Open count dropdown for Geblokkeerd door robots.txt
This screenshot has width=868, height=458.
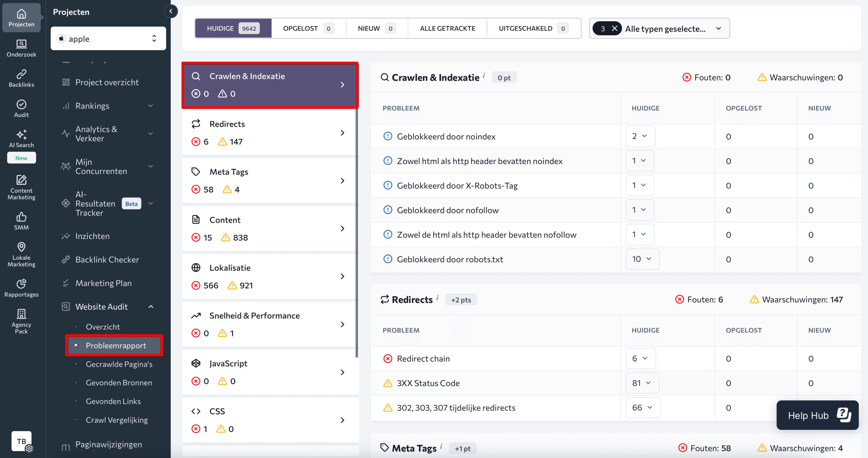(x=642, y=259)
